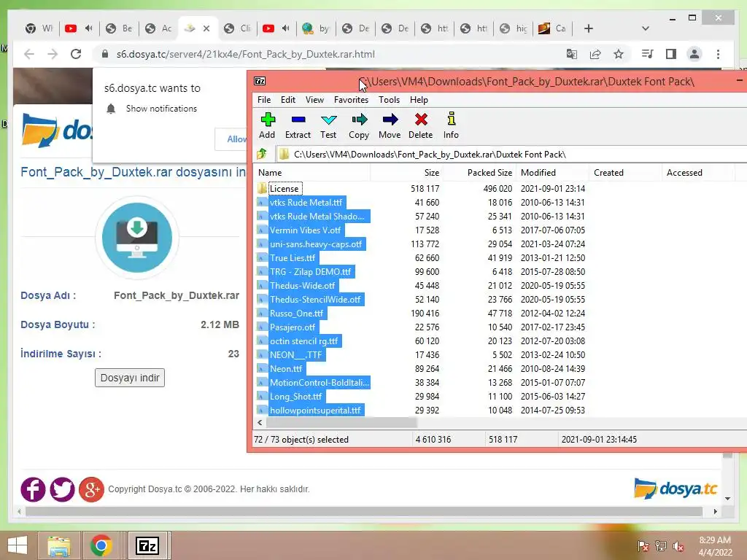Click the muted volume tray icon

pos(678,546)
